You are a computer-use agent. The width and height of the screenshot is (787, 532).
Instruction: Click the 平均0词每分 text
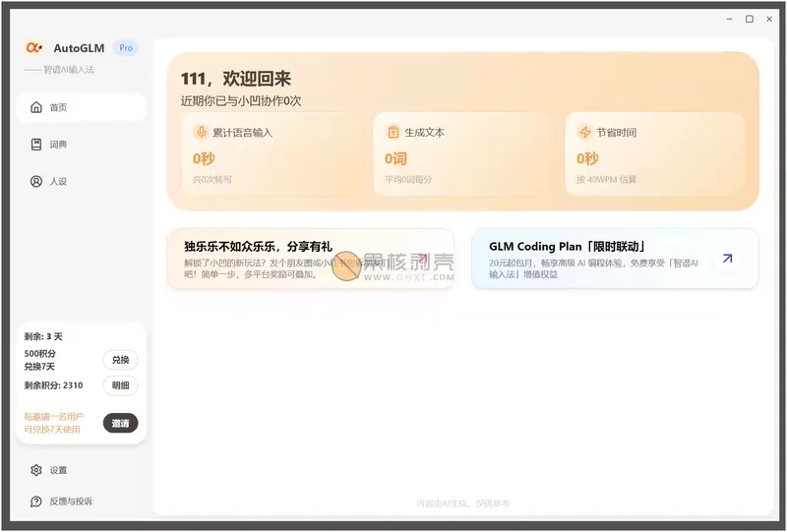tap(408, 179)
